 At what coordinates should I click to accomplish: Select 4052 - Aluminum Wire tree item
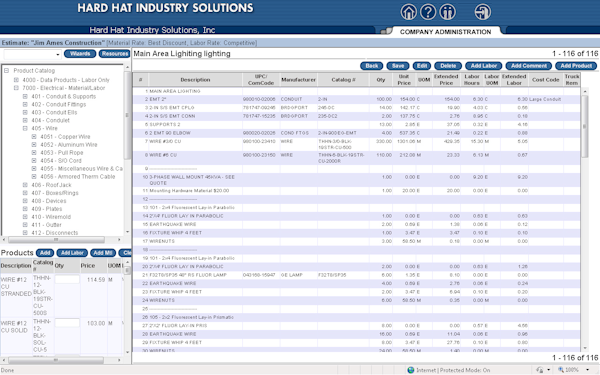point(68,145)
